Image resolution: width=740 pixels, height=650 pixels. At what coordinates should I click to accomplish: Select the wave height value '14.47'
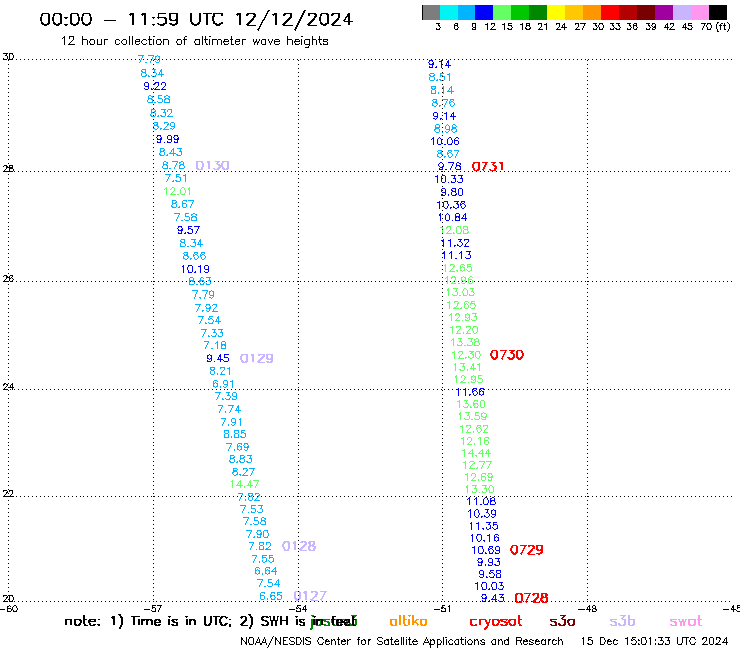[x=244, y=484]
